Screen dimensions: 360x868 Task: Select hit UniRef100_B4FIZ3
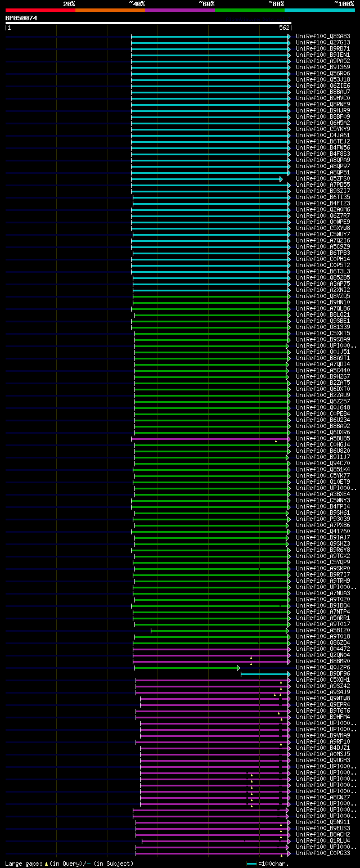(323, 203)
